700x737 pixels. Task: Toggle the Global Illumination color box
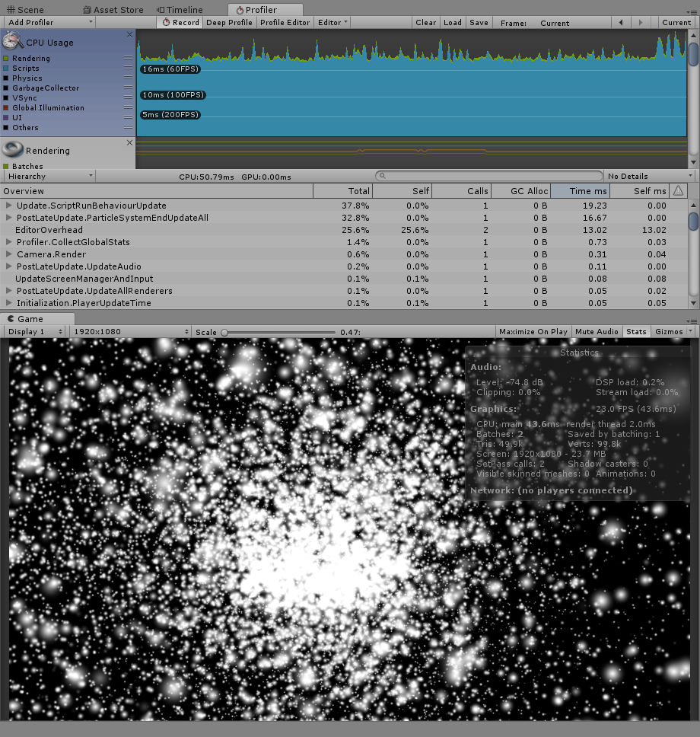click(x=6, y=107)
